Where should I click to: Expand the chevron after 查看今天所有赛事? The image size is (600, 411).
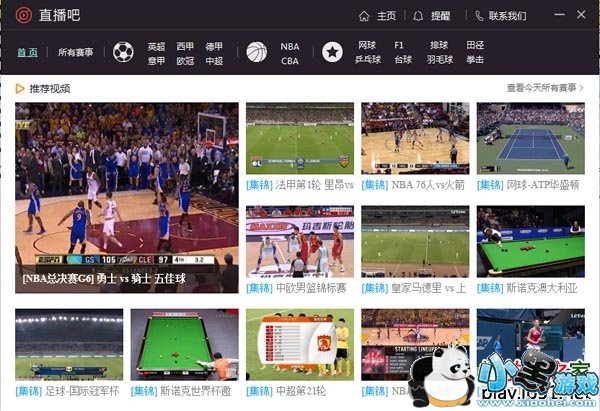(581, 88)
